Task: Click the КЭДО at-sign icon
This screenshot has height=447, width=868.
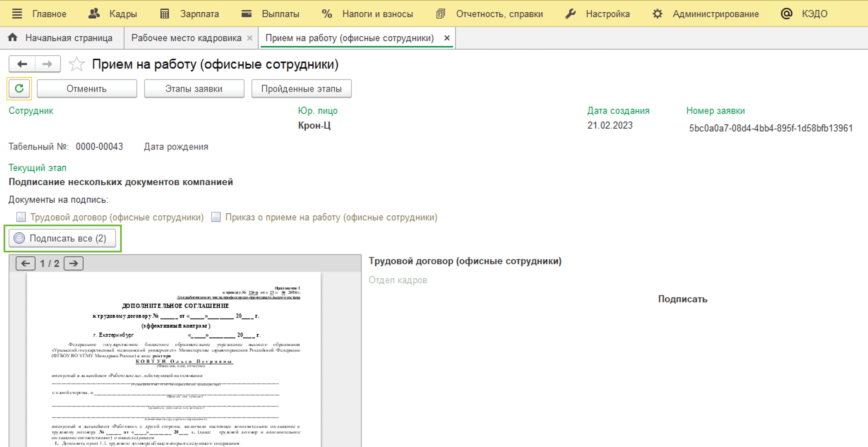Action: coord(786,14)
